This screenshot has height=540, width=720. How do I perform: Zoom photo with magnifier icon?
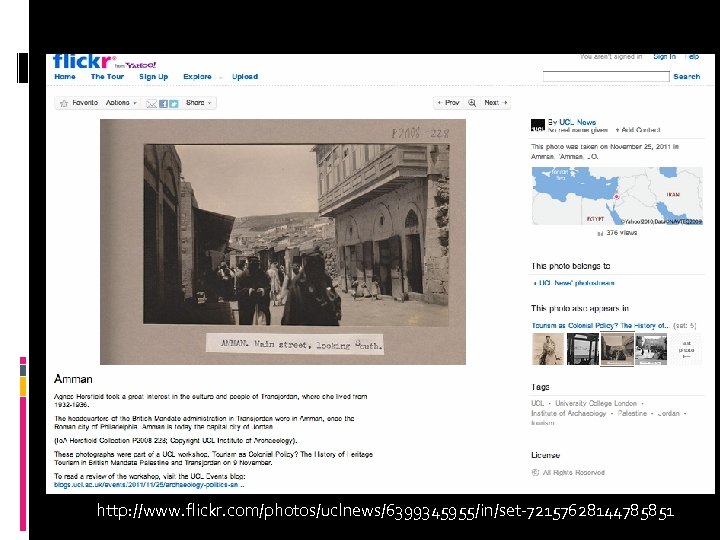(472, 103)
